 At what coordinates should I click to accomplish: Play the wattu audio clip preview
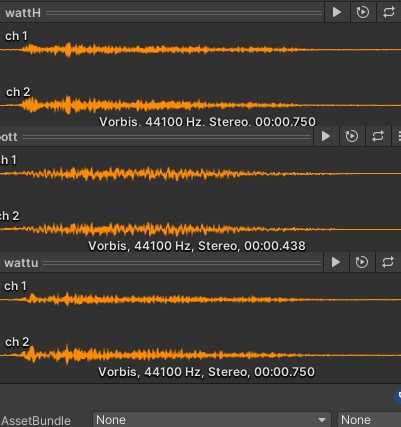[336, 262]
